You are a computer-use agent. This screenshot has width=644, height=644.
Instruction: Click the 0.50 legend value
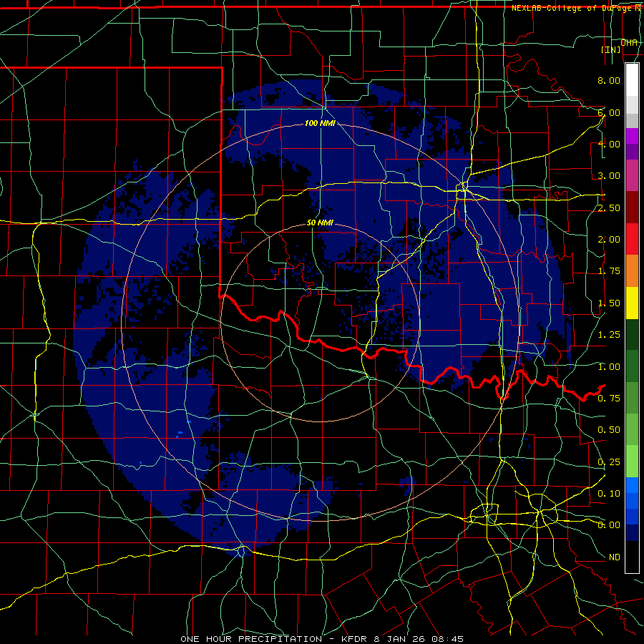[609, 430]
